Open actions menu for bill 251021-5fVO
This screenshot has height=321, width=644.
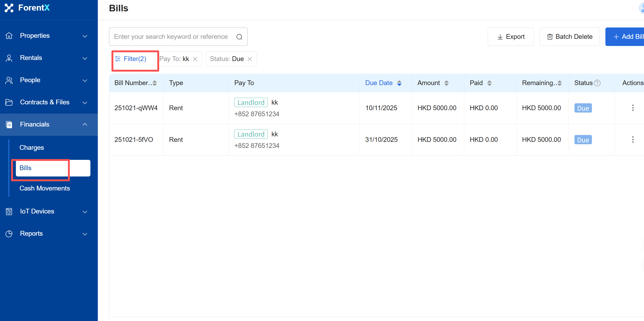633,139
